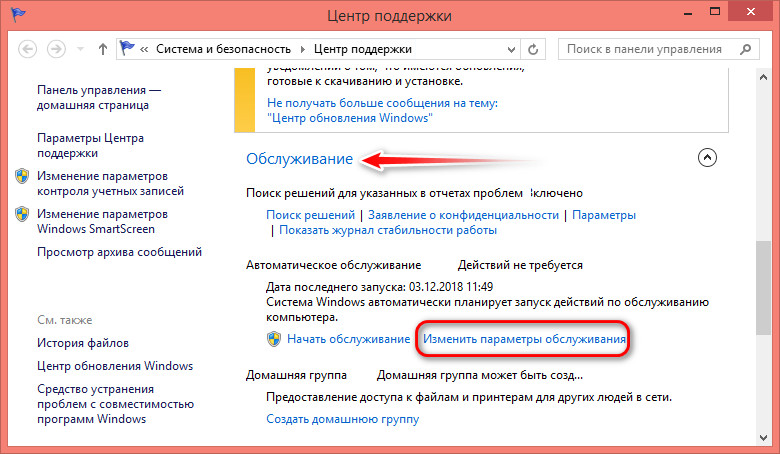Click Действий не требуется status

pyautogui.click(x=520, y=265)
